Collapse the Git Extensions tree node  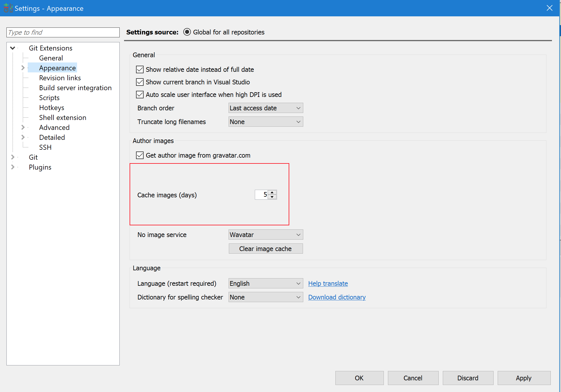pos(13,48)
